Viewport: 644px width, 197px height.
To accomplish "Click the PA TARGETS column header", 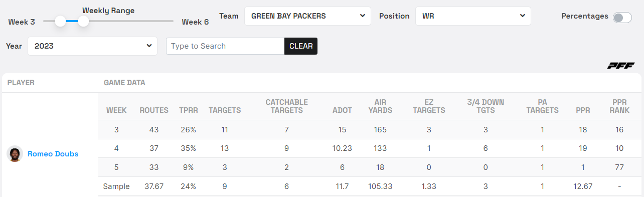I will point(542,106).
